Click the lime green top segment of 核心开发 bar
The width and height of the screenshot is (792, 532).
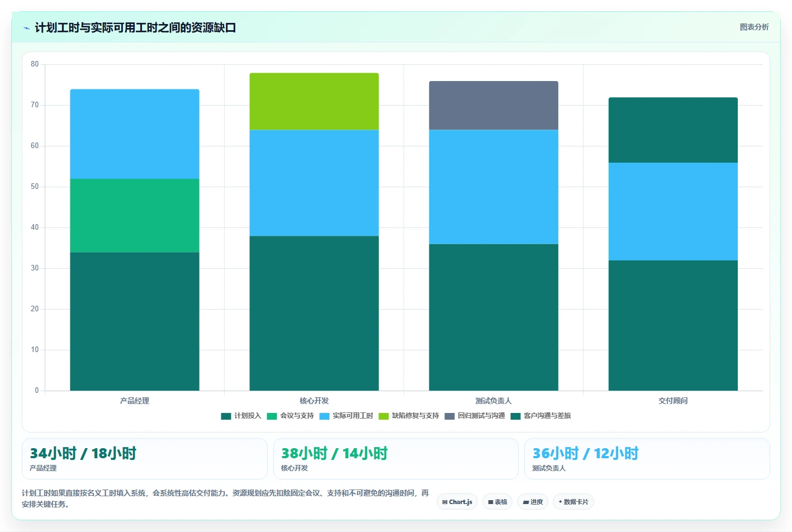314,102
